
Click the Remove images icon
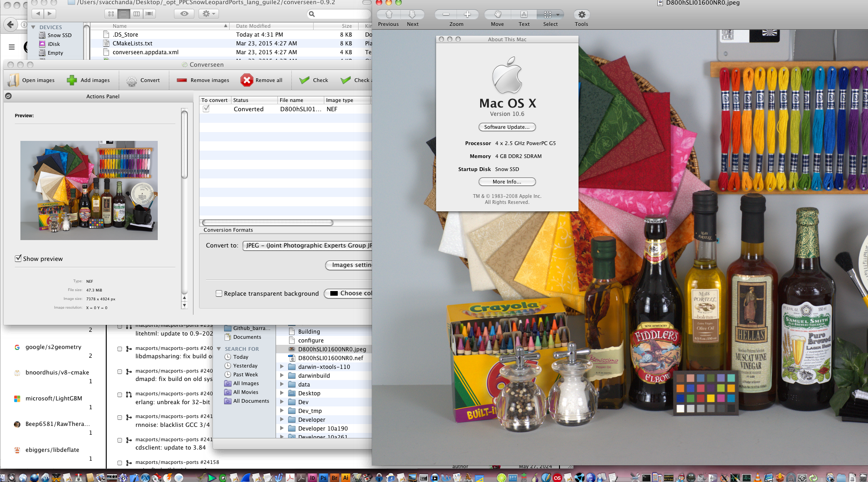[x=182, y=80]
